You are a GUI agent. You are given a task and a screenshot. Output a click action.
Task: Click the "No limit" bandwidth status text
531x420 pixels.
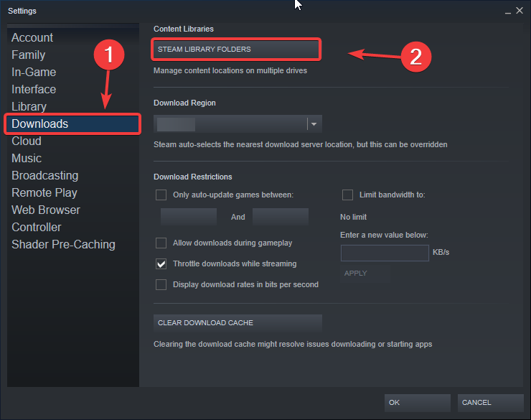[353, 217]
